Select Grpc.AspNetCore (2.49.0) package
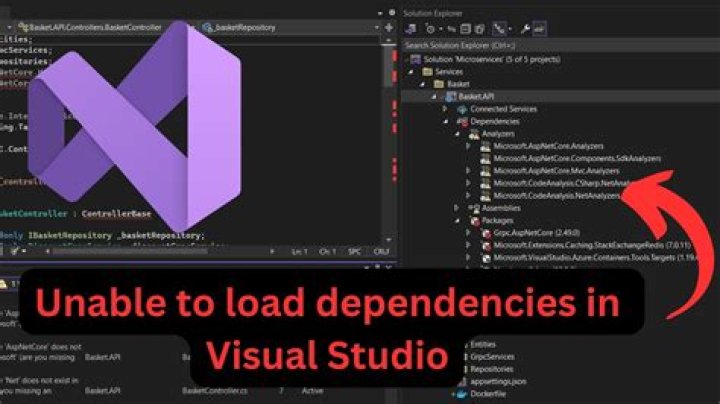 point(536,233)
